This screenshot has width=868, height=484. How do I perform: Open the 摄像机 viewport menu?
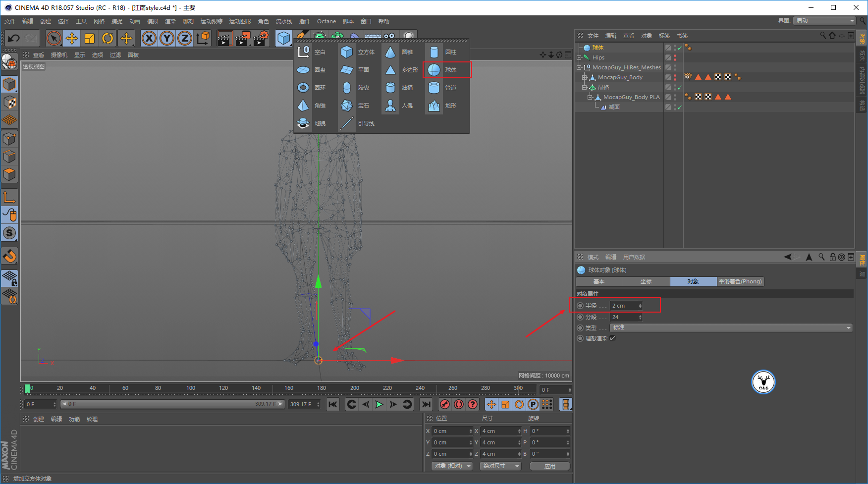pos(59,55)
